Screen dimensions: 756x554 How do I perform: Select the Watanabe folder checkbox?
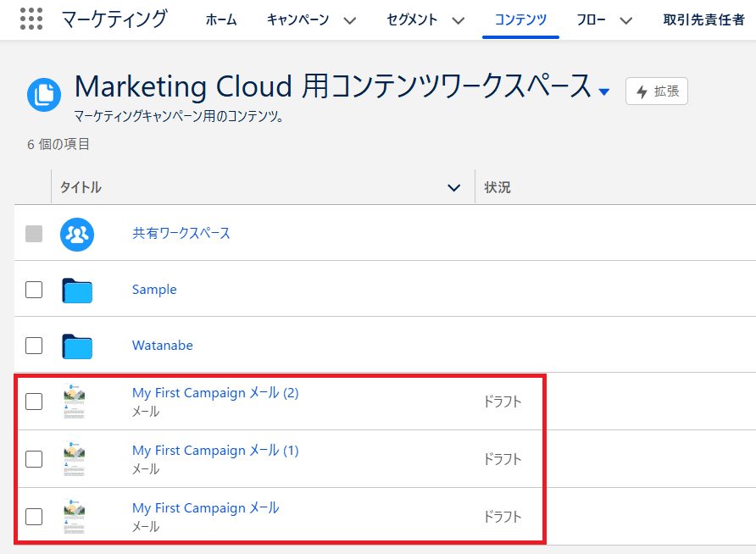[x=34, y=346]
